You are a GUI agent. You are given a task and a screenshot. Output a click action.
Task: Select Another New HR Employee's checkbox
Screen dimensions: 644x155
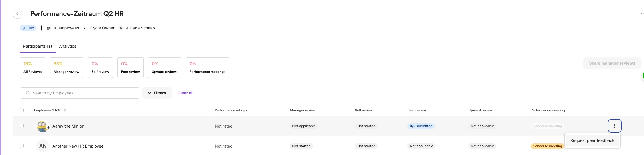[x=22, y=146]
